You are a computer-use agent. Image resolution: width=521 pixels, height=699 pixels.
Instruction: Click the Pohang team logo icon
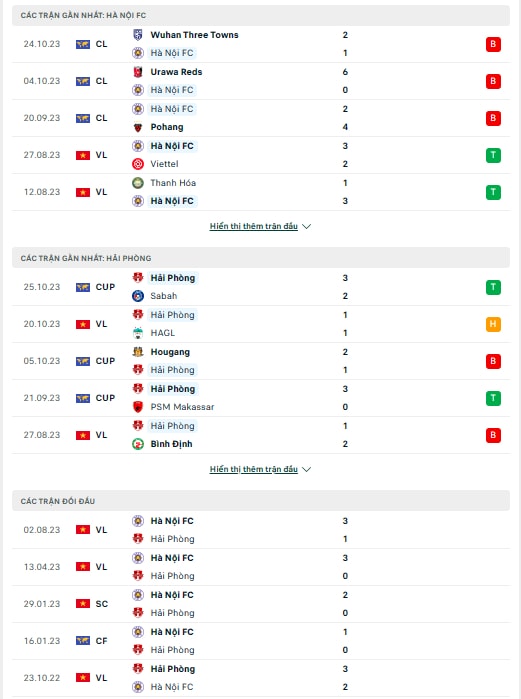click(x=138, y=127)
